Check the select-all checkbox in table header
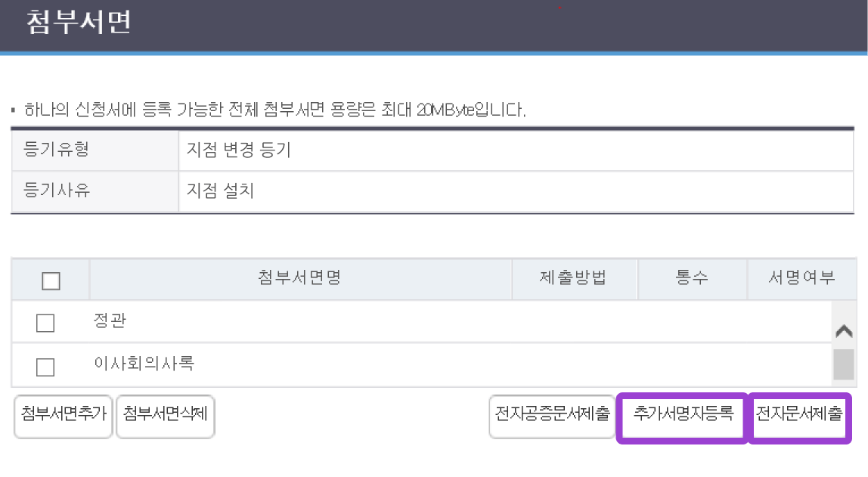The height and width of the screenshot is (477, 868). pos(51,281)
